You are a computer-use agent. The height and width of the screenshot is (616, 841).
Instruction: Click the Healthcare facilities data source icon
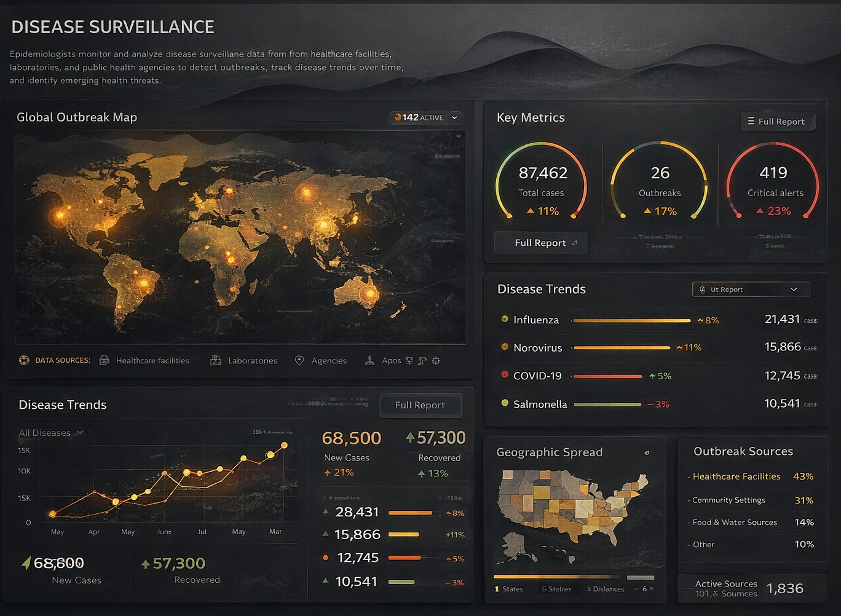point(103,360)
